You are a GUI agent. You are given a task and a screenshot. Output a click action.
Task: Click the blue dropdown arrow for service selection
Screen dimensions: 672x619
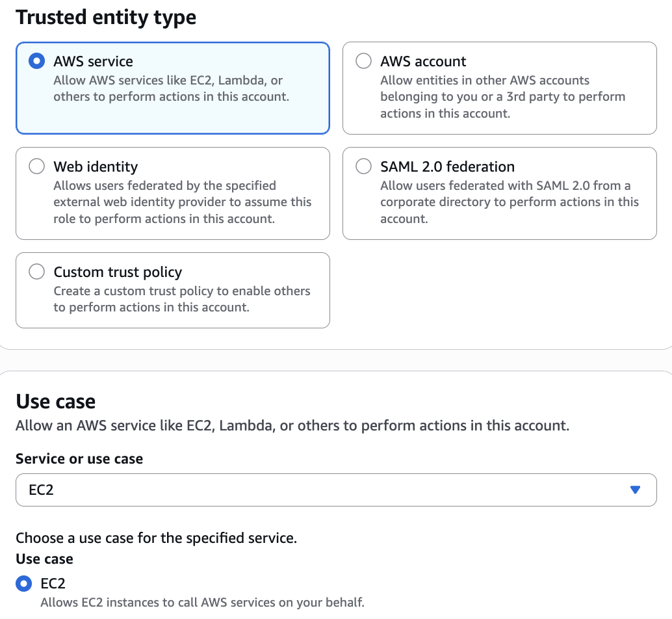[x=636, y=490]
